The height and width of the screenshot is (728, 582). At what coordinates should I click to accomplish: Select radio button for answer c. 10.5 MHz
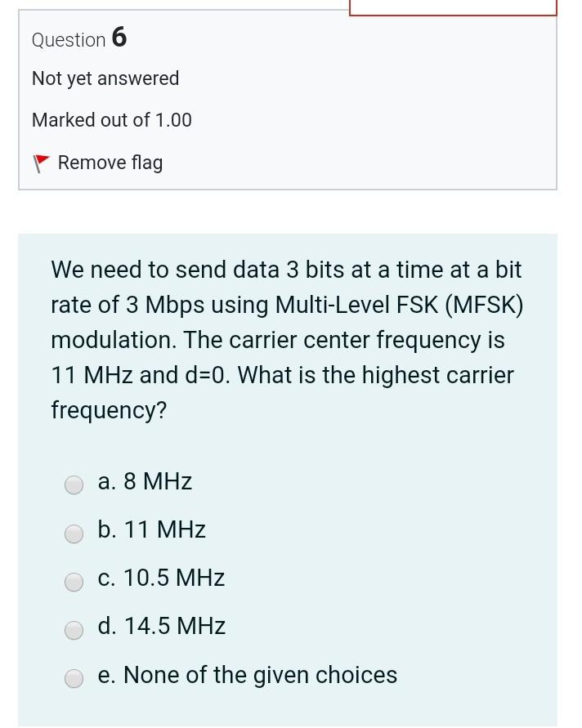74,582
